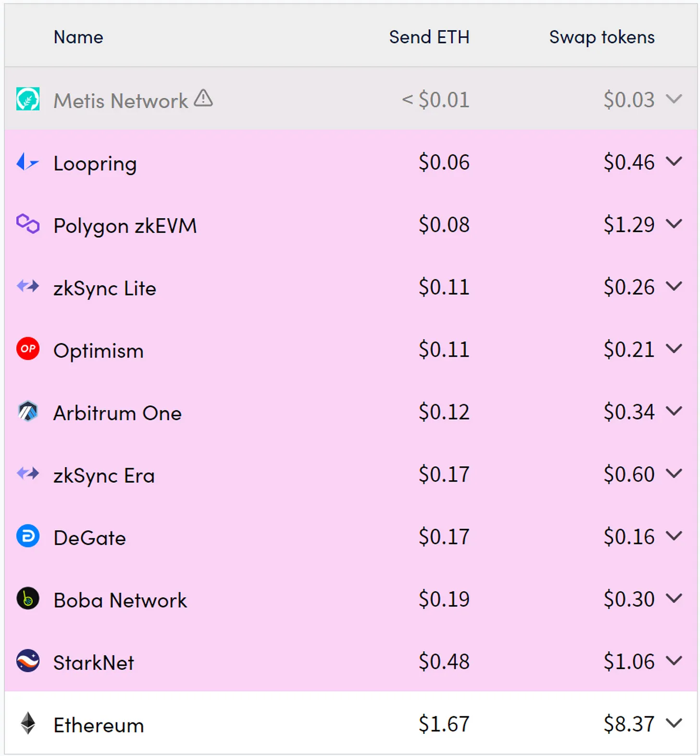Sort by the Send ETH column header
Screen dimensions: 700x756
coord(429,37)
